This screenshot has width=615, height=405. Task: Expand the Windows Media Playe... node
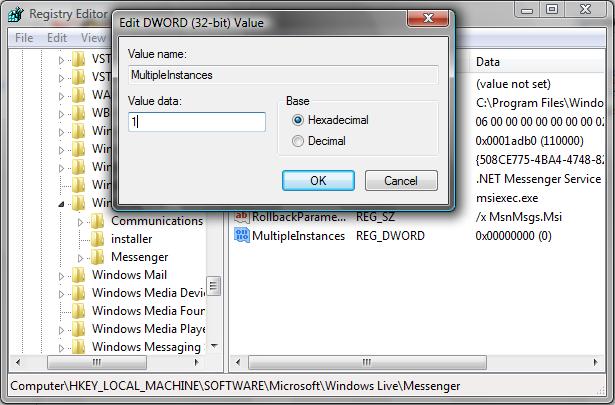[x=61, y=331]
